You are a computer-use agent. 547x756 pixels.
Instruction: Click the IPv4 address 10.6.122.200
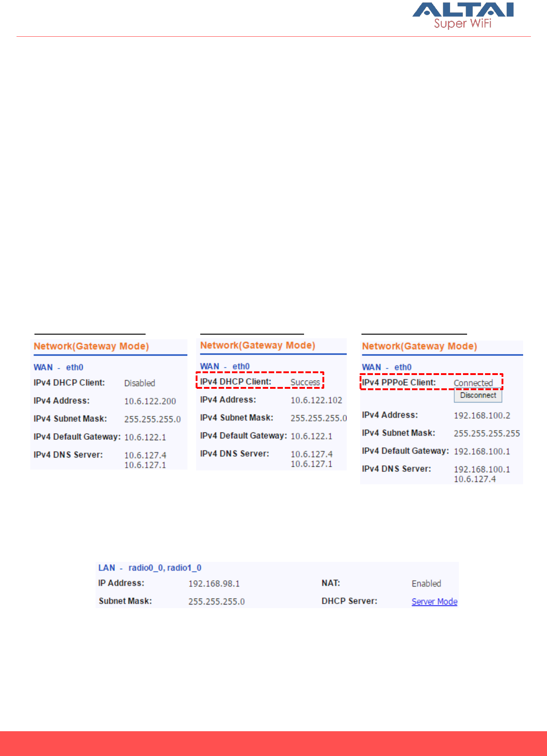click(x=150, y=401)
